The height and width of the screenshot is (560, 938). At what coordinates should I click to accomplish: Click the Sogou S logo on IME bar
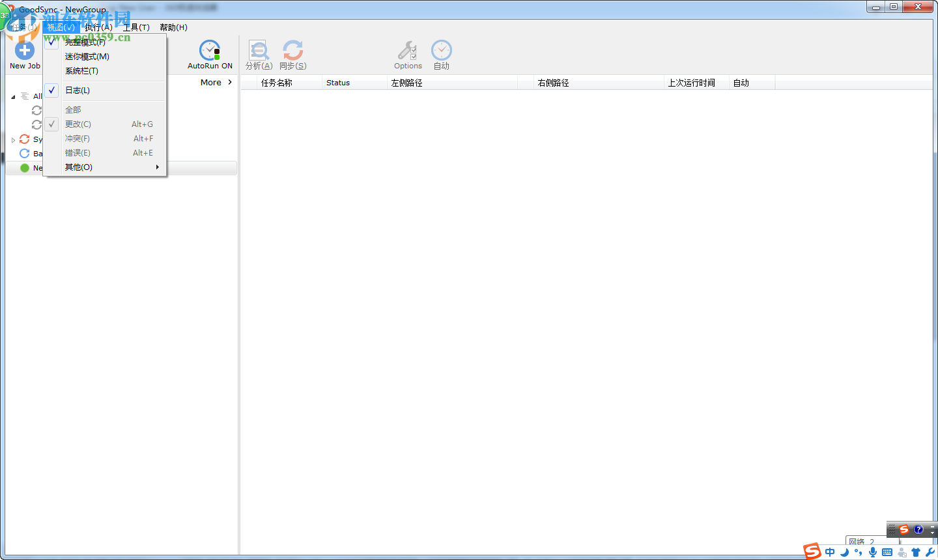(x=812, y=552)
